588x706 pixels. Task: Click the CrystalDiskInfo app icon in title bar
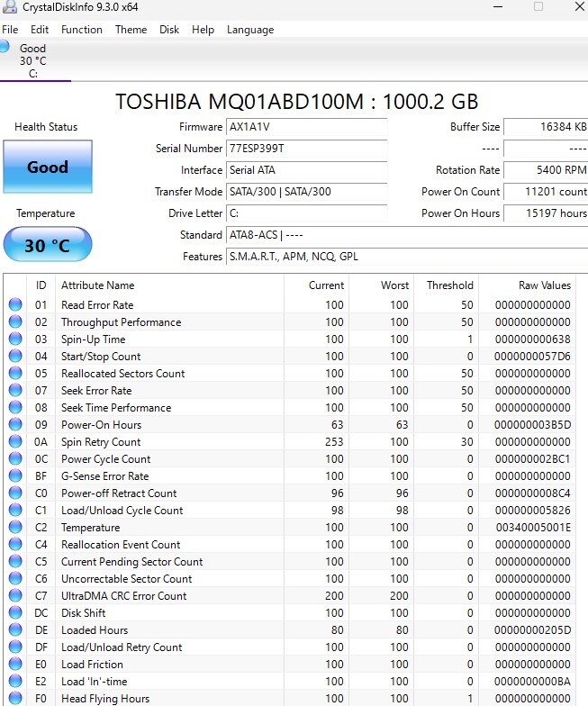[9, 7]
